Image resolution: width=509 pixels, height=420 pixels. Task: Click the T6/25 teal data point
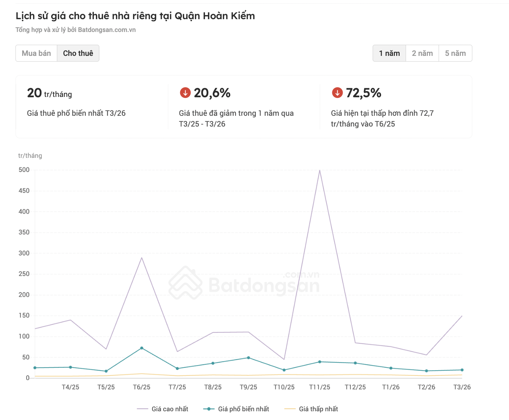pos(142,348)
